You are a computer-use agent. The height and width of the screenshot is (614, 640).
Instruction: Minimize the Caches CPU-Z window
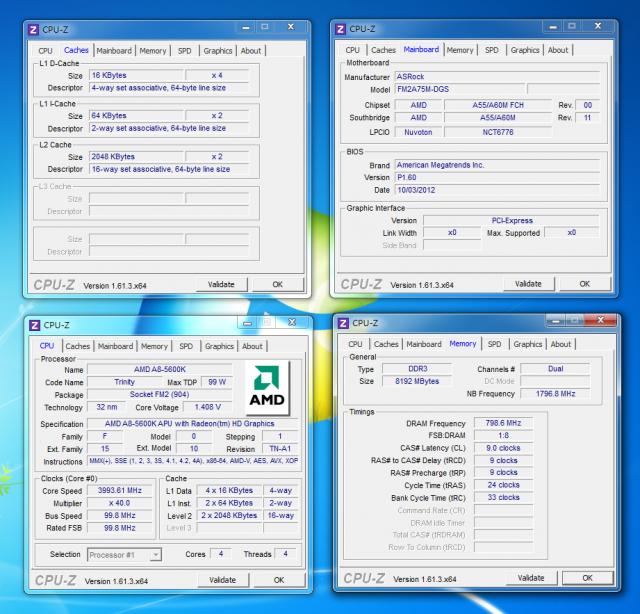246,27
